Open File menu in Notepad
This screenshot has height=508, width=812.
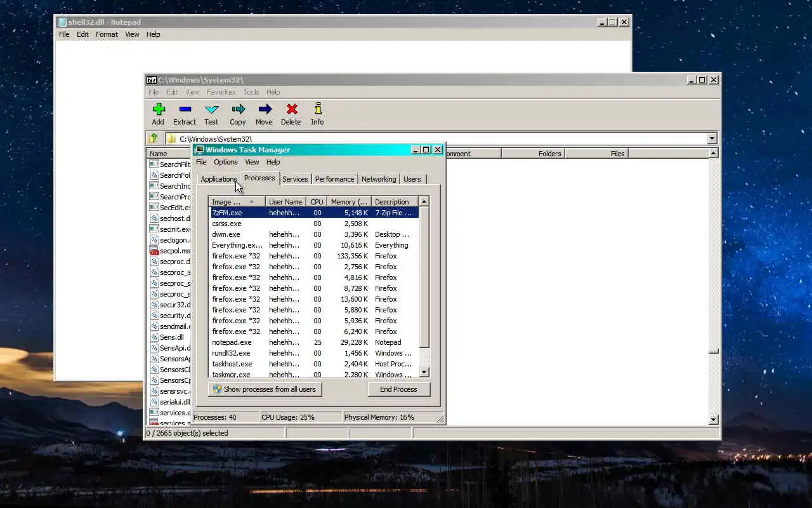[64, 34]
